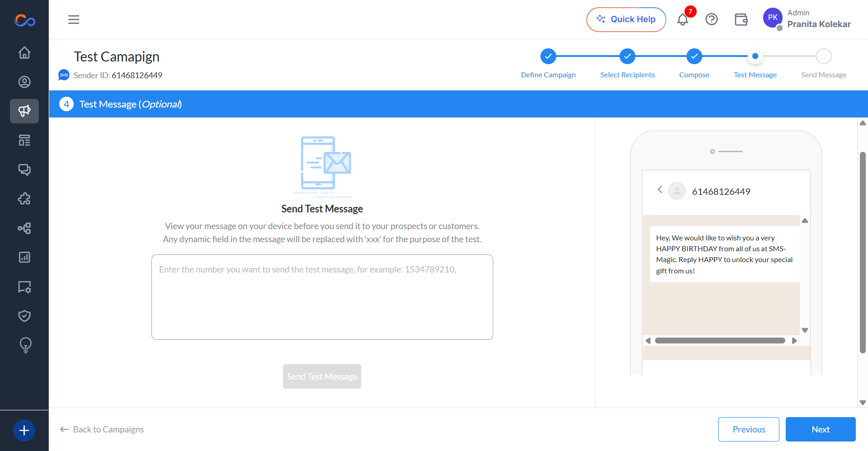Click preview horizontal scrollbar left arrow
Screen dimensions: 868x451
[x=648, y=341]
